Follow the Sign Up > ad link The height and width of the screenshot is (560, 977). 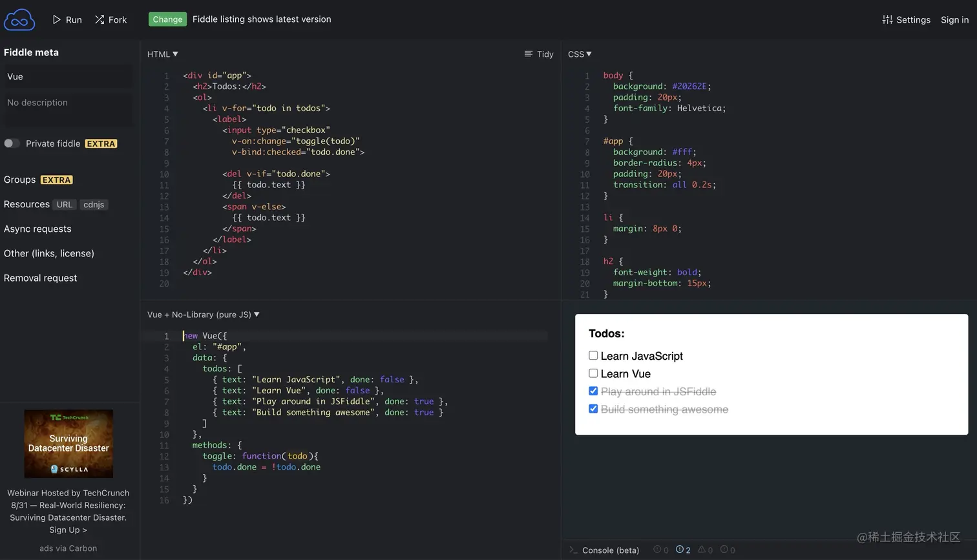[68, 530]
